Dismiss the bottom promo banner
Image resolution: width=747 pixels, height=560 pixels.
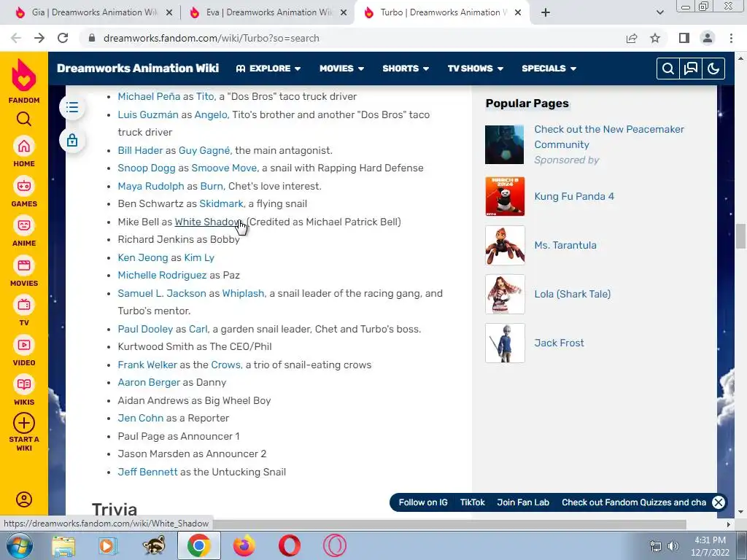pos(719,502)
